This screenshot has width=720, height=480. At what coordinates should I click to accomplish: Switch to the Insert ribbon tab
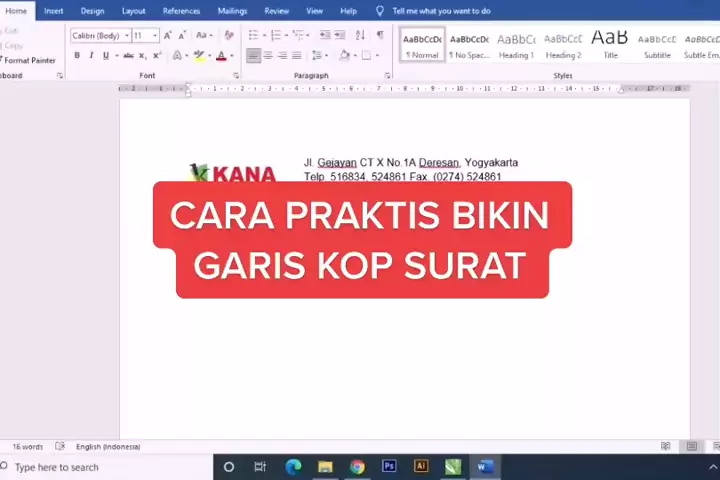(54, 11)
